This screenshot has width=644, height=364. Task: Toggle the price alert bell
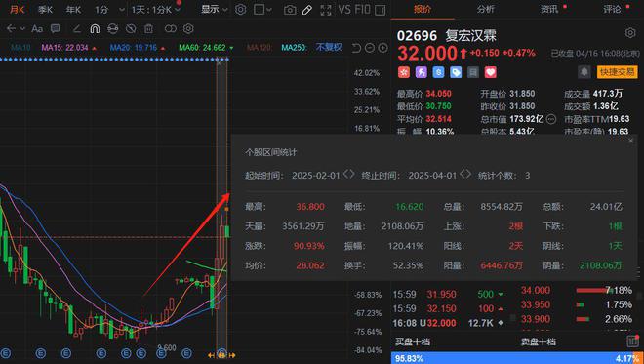click(x=584, y=72)
